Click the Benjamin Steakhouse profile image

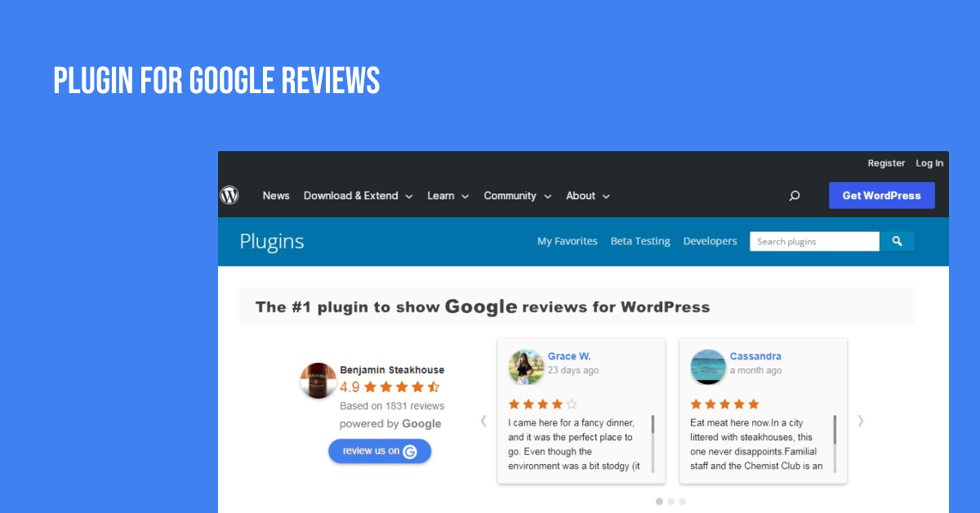point(318,380)
